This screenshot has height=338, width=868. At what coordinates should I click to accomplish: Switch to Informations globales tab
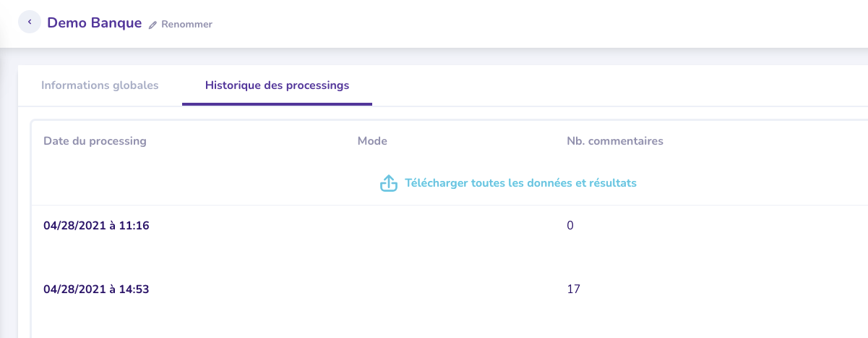[100, 85]
